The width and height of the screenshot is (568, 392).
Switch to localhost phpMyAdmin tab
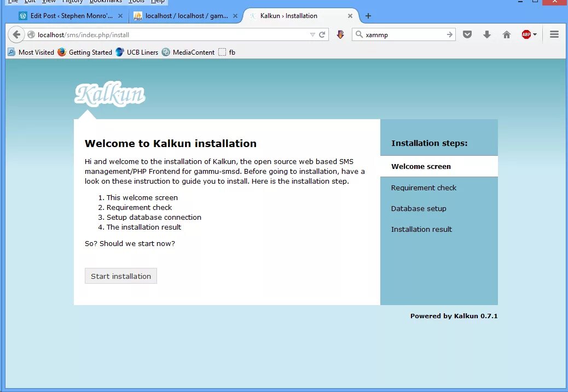tap(187, 16)
